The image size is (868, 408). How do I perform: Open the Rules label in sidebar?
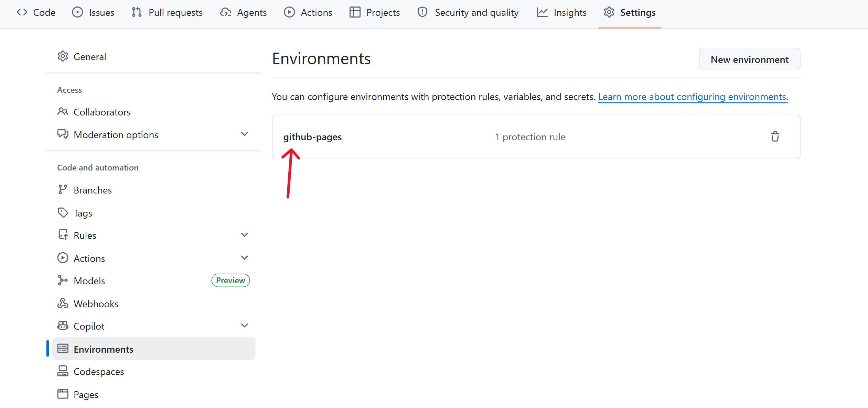pyautogui.click(x=85, y=235)
